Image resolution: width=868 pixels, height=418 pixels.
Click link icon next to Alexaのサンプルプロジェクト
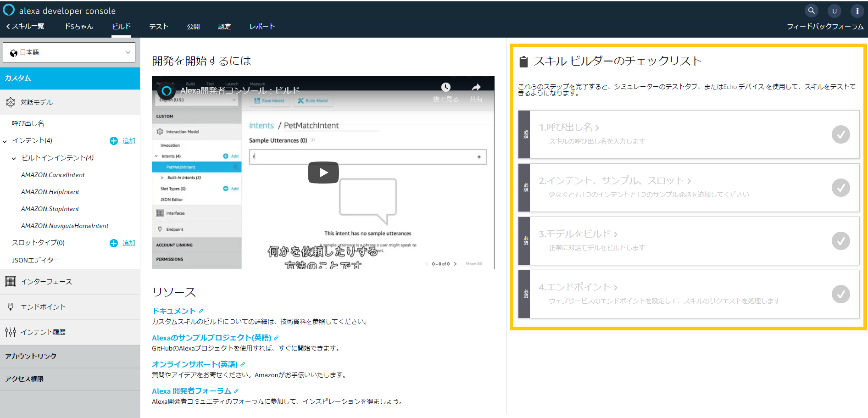pyautogui.click(x=276, y=338)
